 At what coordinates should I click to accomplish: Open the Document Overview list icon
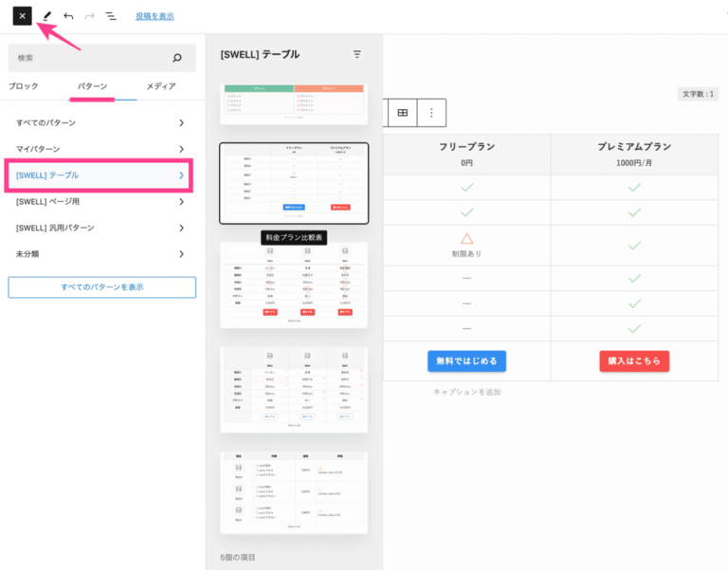111,16
